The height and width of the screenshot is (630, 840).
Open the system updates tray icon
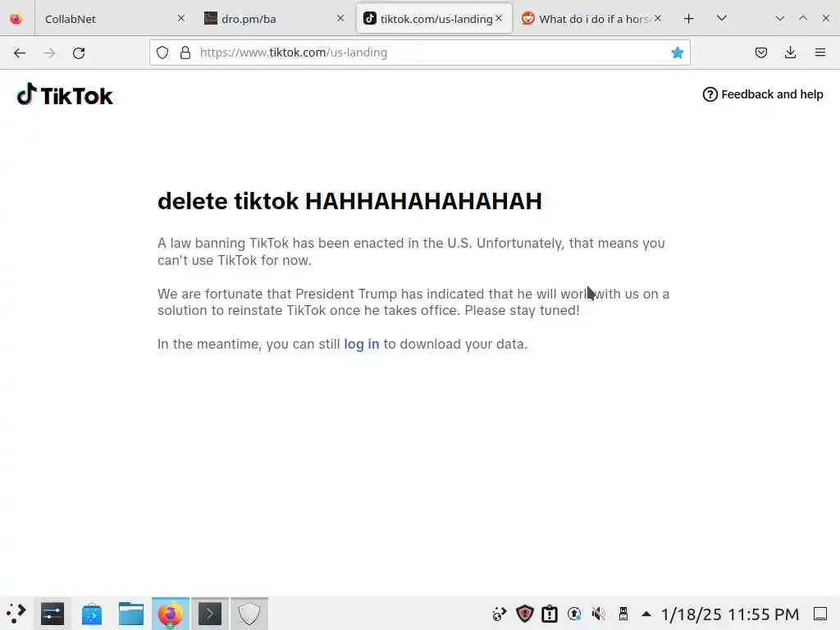pyautogui.click(x=573, y=614)
